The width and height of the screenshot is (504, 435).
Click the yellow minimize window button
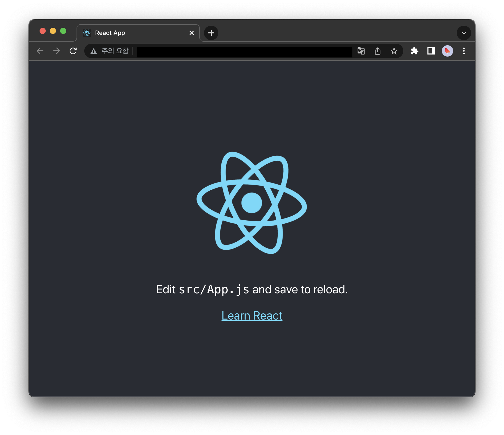click(x=53, y=31)
